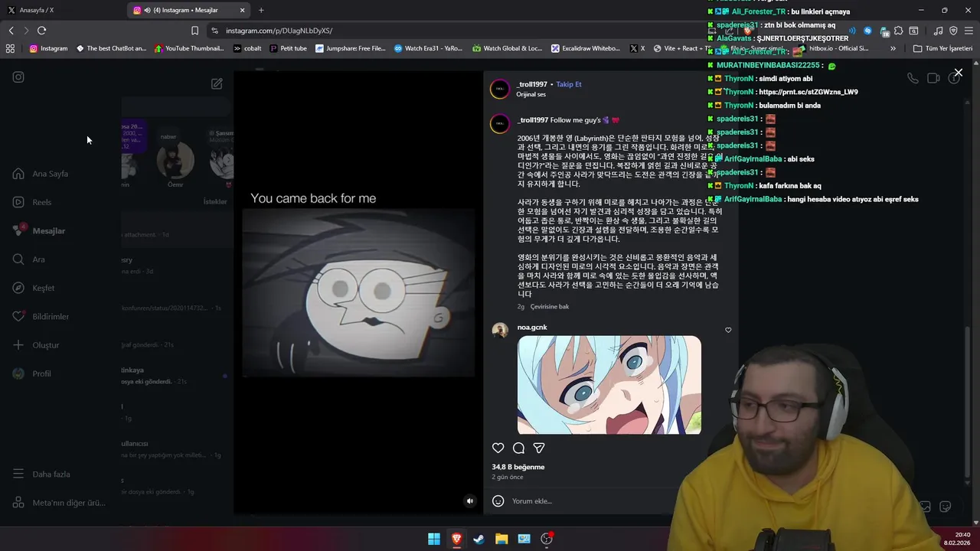Open File Explorer from the taskbar
The height and width of the screenshot is (551, 980).
click(501, 539)
